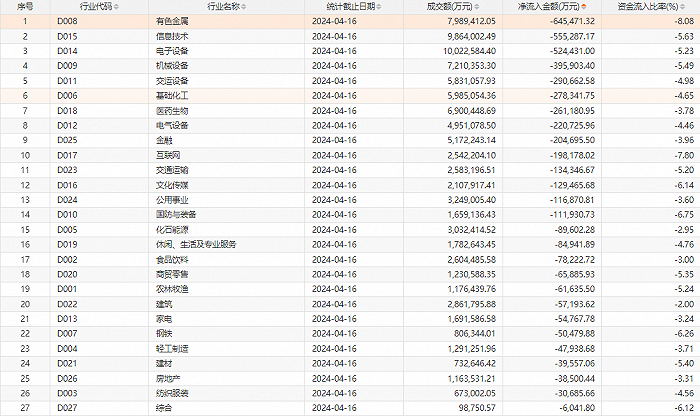Viewport: 700px width, 416px height.
Task: Select the 化石能源 industry name
Action: point(172,230)
